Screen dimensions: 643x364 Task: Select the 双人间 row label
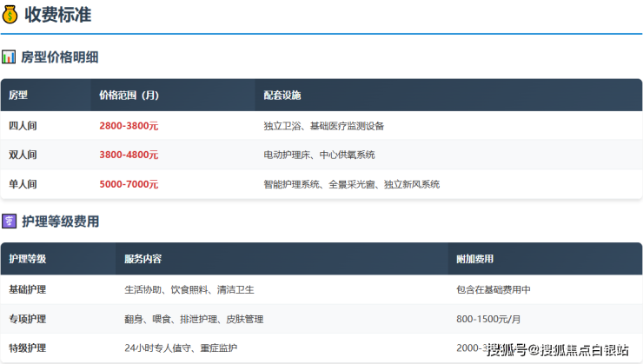click(x=23, y=155)
